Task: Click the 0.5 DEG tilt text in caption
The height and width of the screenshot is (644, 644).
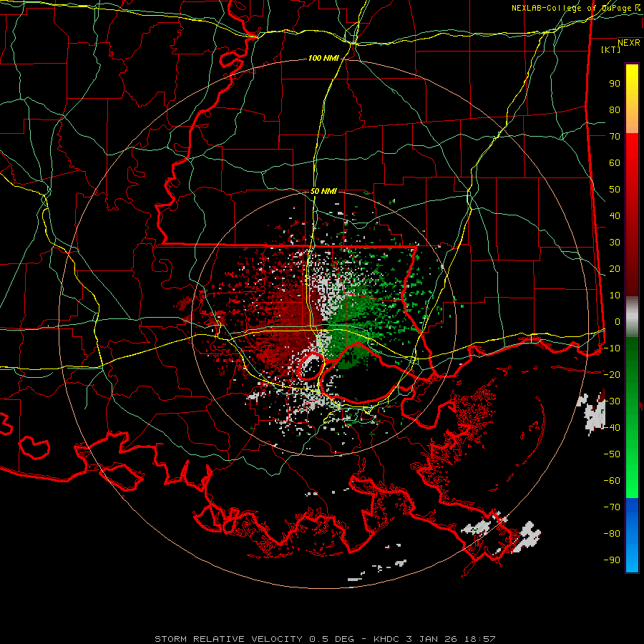Action: pos(333,639)
